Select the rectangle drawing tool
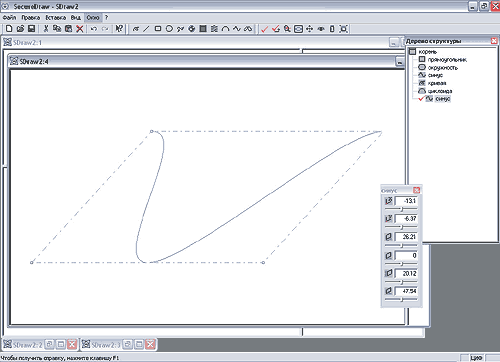This screenshot has width=500, height=362. click(158, 29)
